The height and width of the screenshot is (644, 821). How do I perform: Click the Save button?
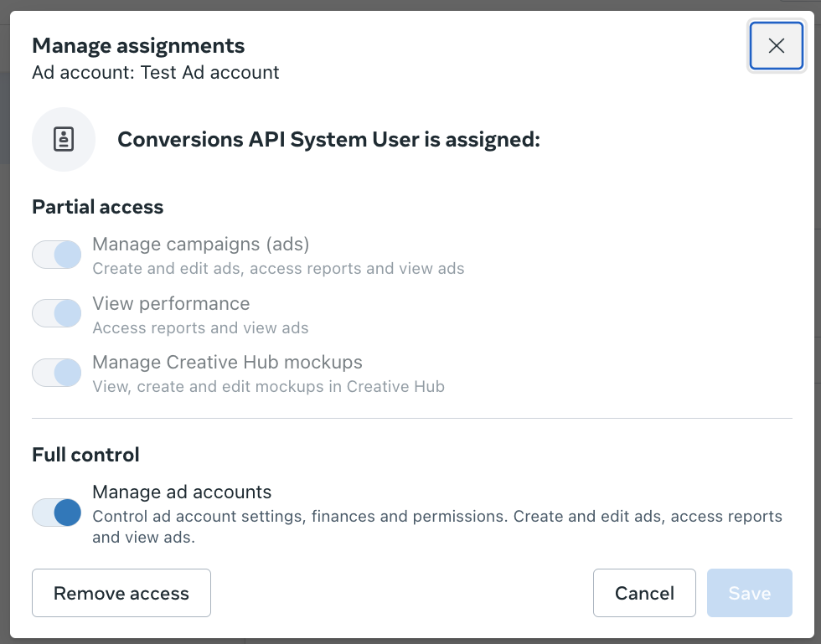749,593
